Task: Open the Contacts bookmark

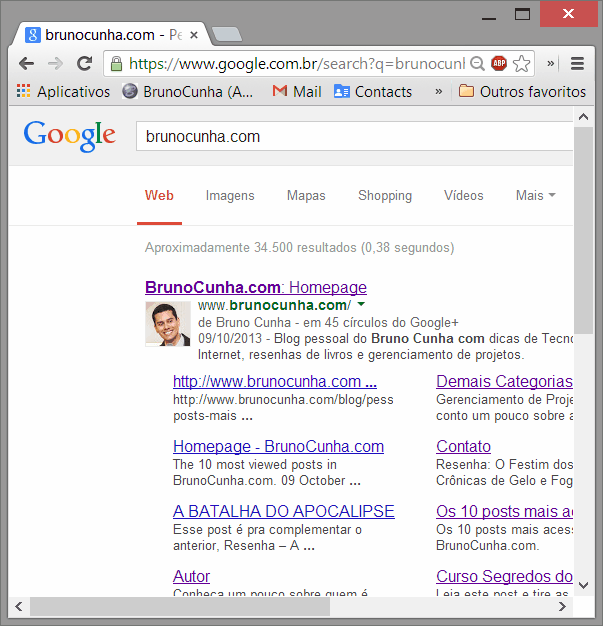Action: (373, 92)
